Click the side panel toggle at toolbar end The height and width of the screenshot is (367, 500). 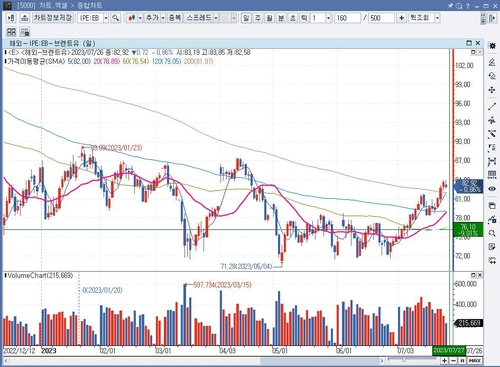[x=492, y=18]
